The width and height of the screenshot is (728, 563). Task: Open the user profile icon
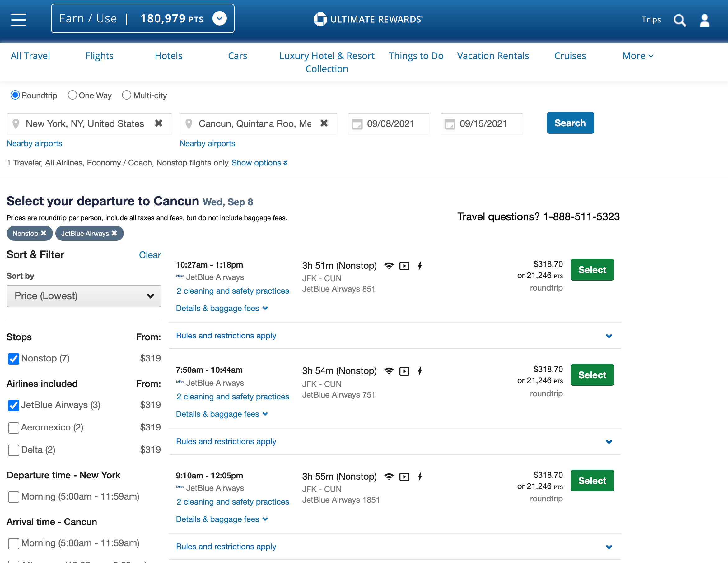(x=704, y=20)
